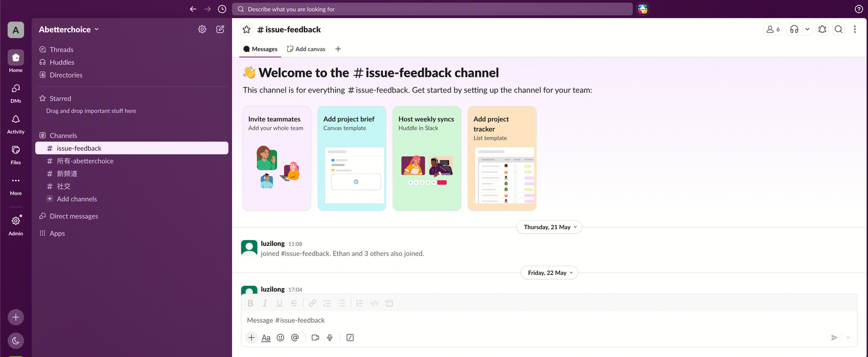Open the Invite teammates card
868x357 pixels.
(277, 159)
